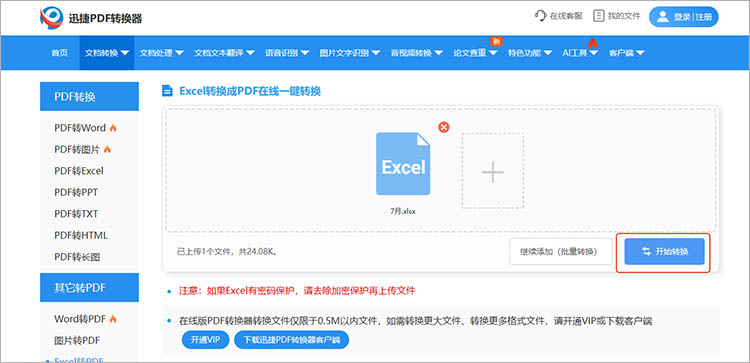Click the 已上传1个文件，共24.08K status text
The height and width of the screenshot is (363, 750).
(228, 251)
